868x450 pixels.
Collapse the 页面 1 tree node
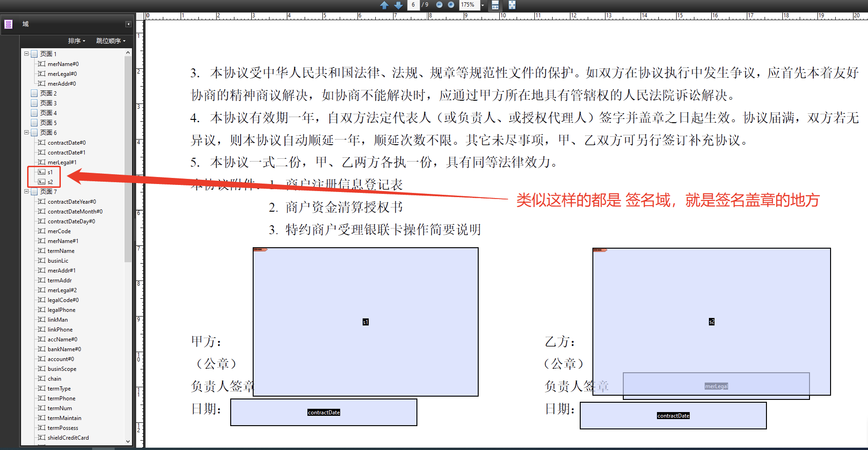[27, 54]
